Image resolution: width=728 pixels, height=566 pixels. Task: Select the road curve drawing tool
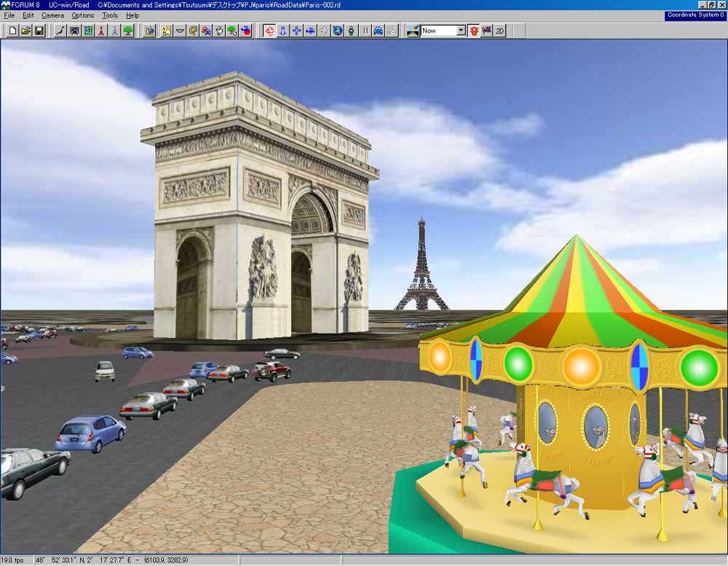coord(61,31)
